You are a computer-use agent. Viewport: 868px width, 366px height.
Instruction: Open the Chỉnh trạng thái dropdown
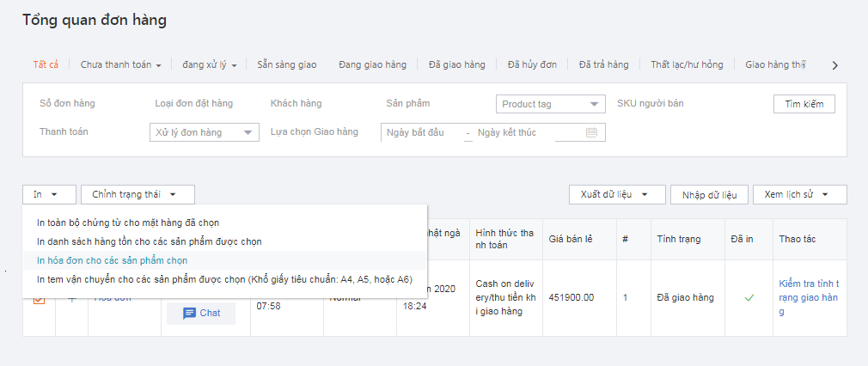click(x=138, y=195)
